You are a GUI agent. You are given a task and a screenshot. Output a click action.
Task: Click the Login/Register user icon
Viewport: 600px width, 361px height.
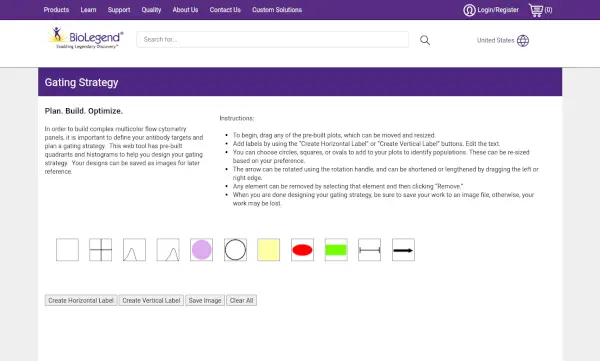[x=469, y=10]
